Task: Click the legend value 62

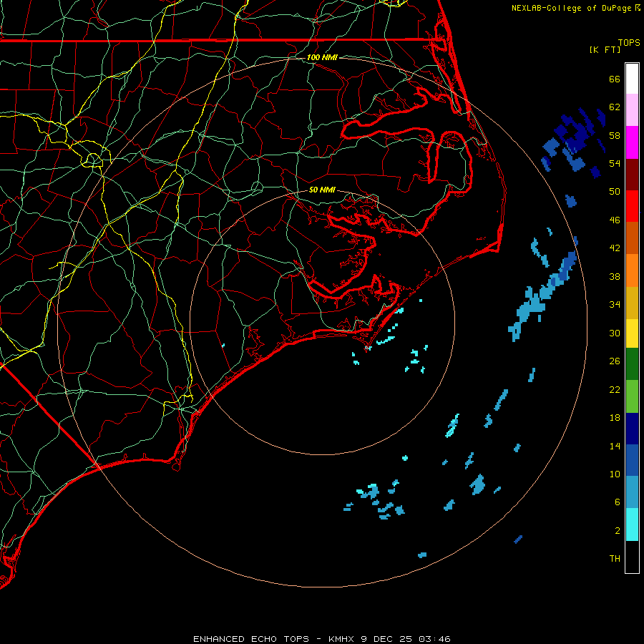Action: (615, 107)
